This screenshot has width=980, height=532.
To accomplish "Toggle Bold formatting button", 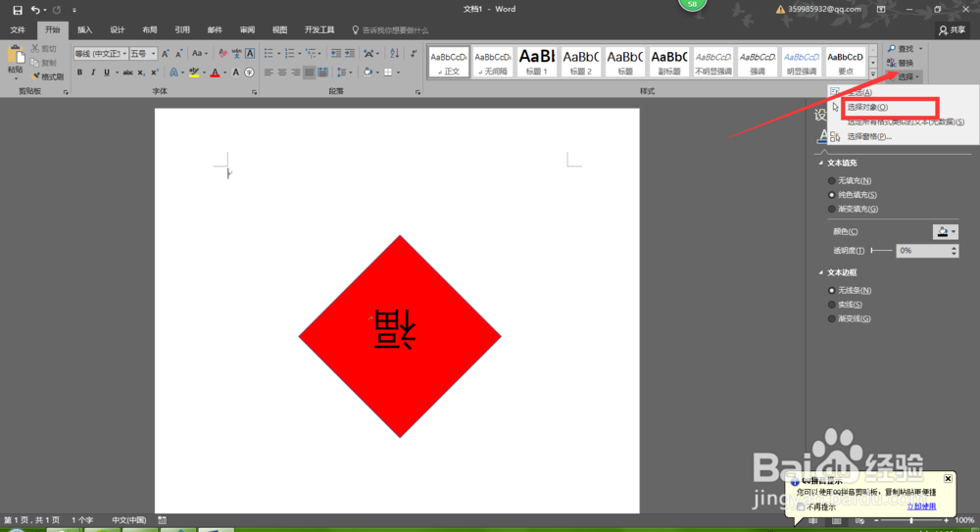I will (79, 73).
